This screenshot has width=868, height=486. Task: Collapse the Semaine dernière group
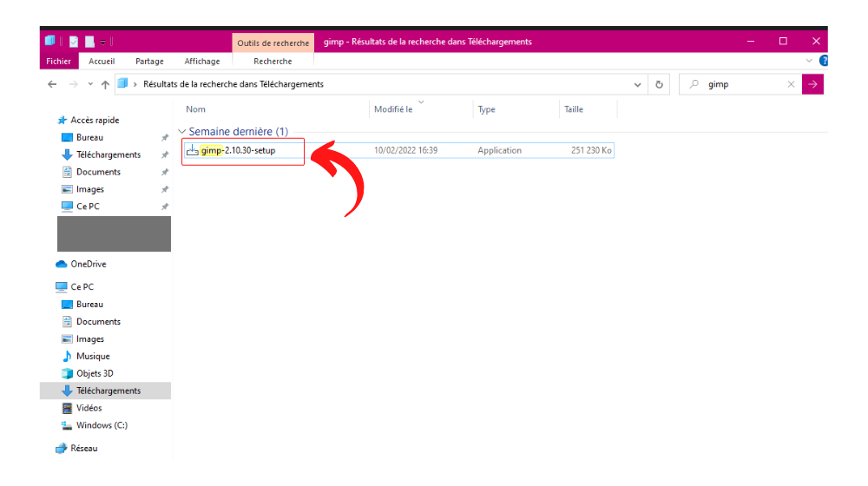tap(181, 132)
